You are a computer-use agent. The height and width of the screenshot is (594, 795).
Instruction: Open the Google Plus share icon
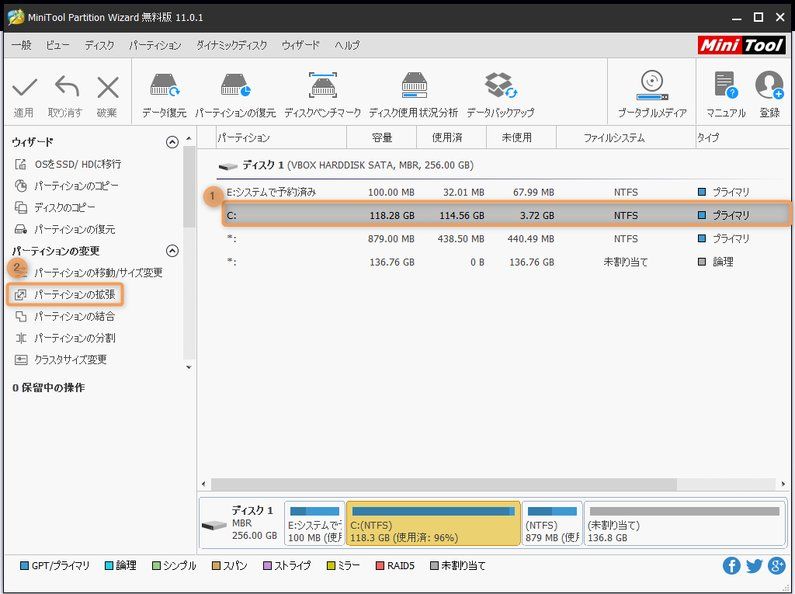pos(777,566)
